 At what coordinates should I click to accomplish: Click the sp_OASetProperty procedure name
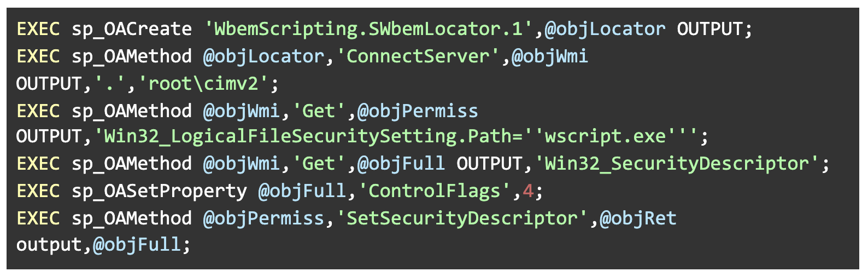(x=159, y=191)
